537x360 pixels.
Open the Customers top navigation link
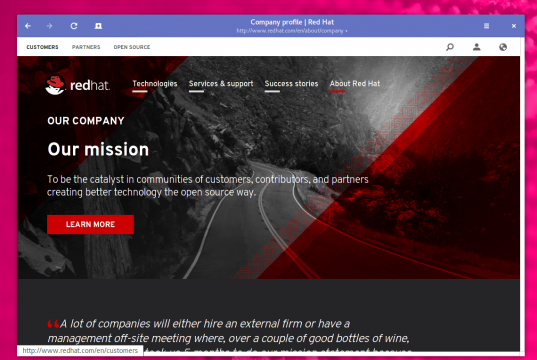(x=42, y=47)
